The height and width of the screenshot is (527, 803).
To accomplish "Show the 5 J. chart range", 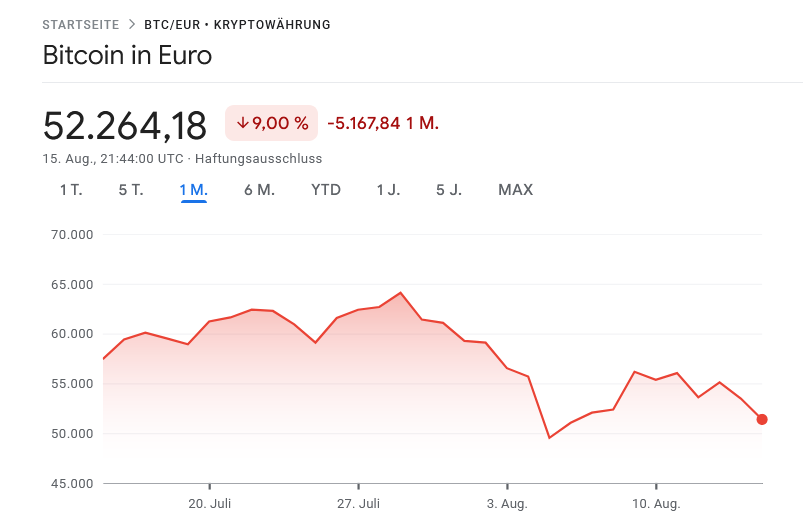I will [x=449, y=190].
